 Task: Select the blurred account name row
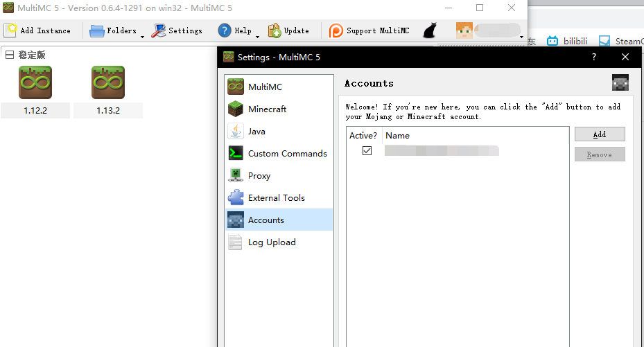click(442, 150)
